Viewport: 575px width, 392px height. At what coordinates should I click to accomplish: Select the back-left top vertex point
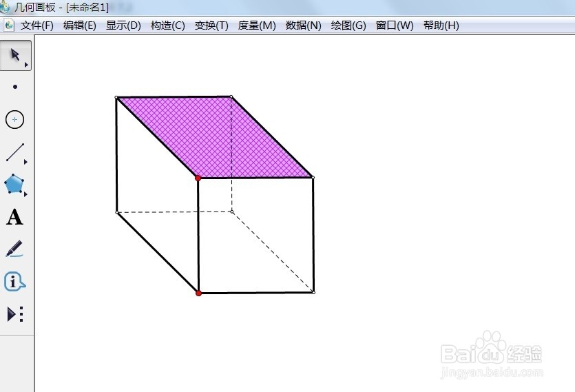tap(116, 98)
